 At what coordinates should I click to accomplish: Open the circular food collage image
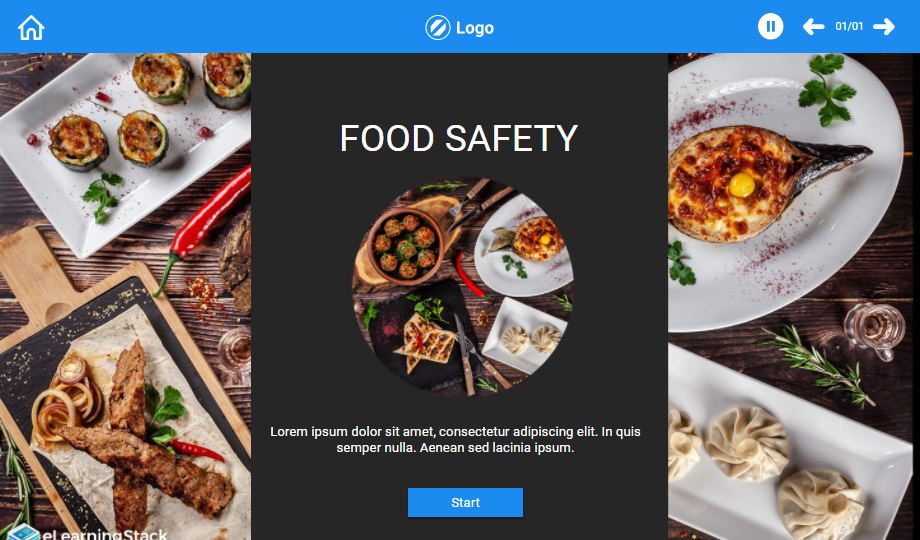(462, 286)
